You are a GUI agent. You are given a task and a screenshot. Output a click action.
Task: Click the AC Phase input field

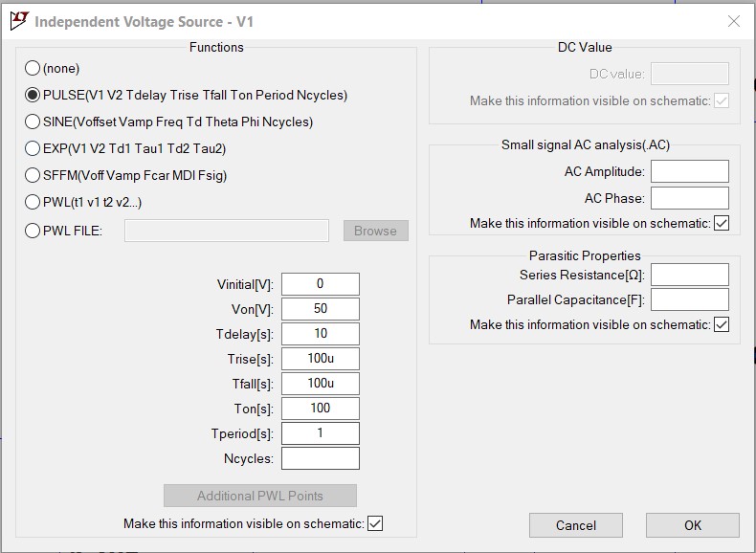(689, 198)
